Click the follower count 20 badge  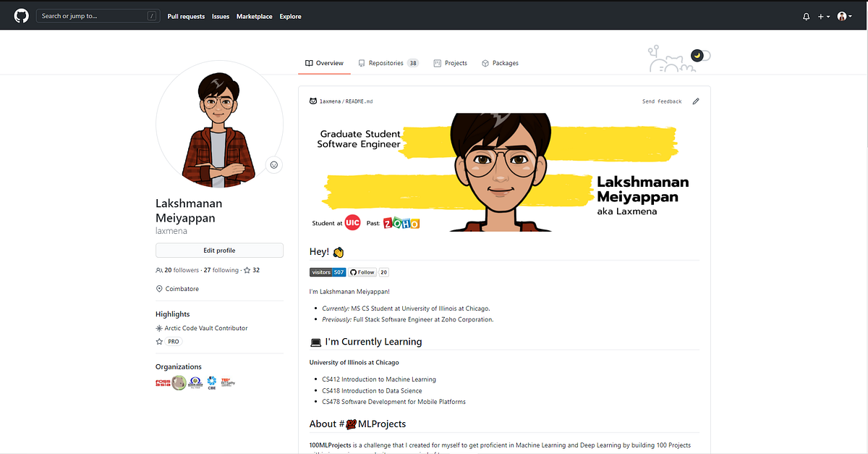[x=384, y=272]
